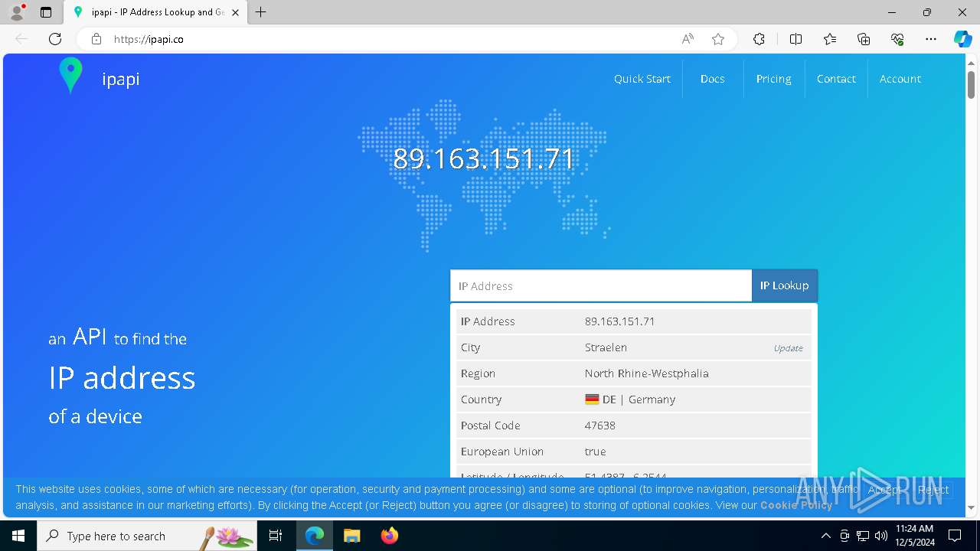Select postal code 47638

tap(600, 425)
